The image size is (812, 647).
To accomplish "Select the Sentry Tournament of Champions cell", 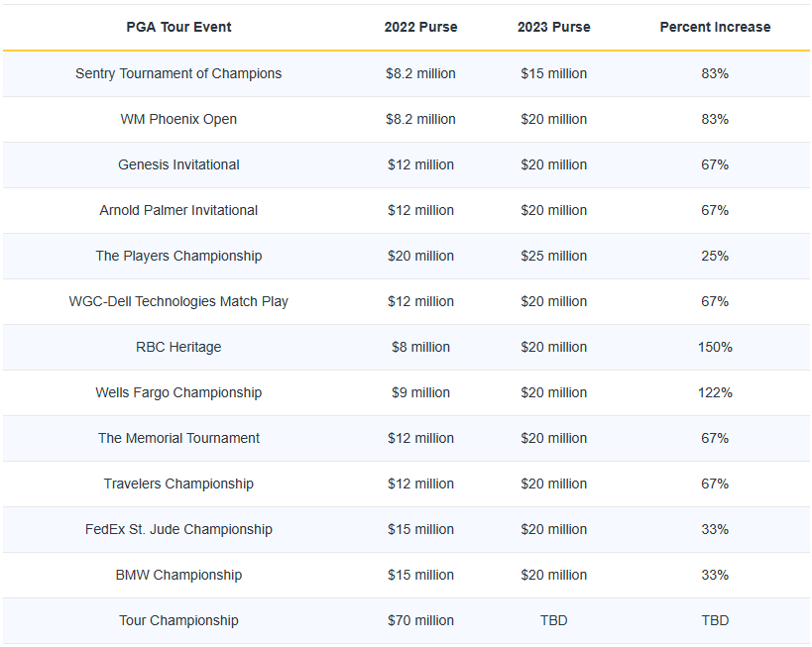I will [x=178, y=73].
